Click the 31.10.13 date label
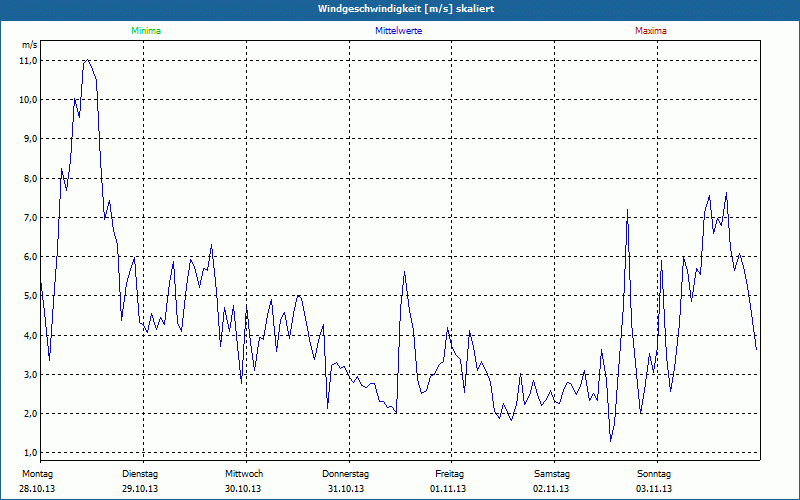The width and height of the screenshot is (800, 500). [346, 489]
